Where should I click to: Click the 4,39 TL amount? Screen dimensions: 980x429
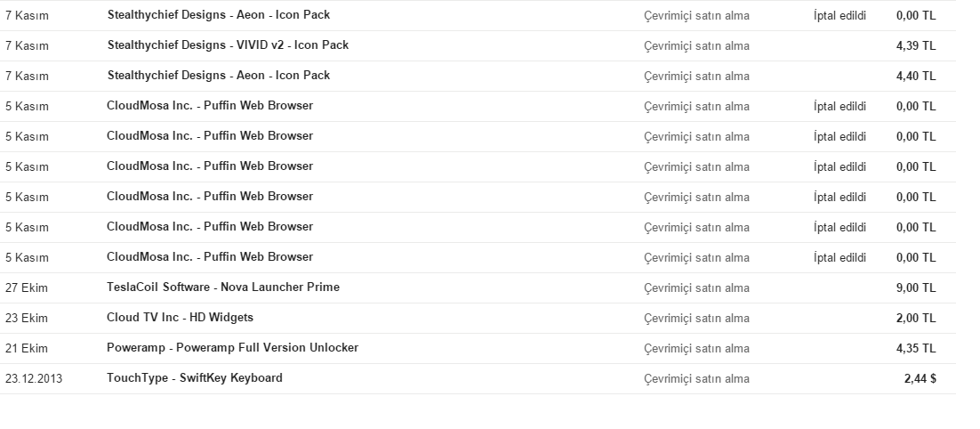coord(916,45)
